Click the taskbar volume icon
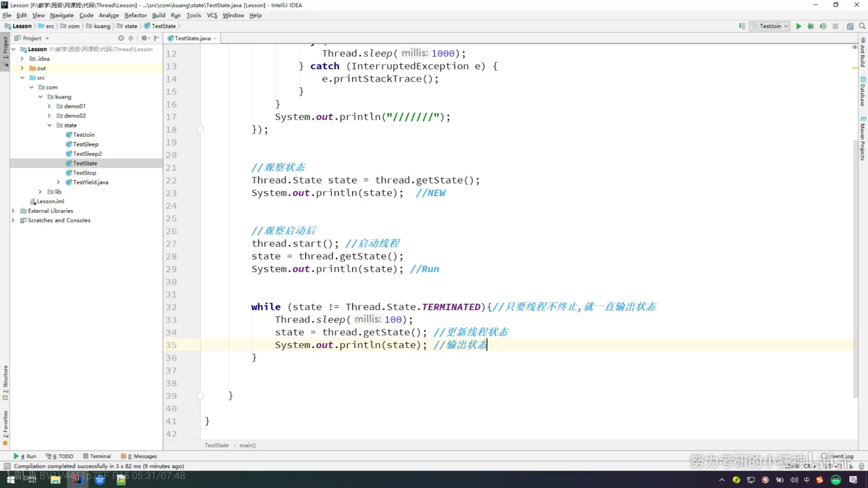Screen dimensions: 868x488 click(x=794, y=480)
